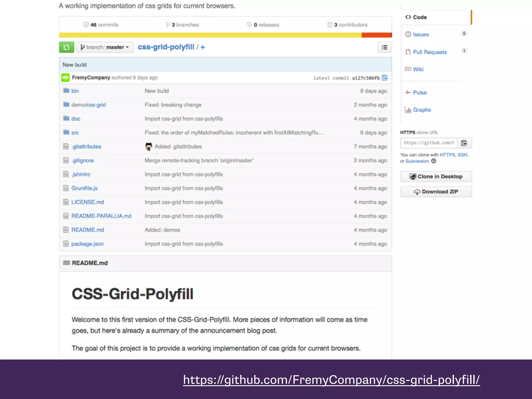The width and height of the screenshot is (532, 399).
Task: Open the Pulse tab
Action: click(x=420, y=92)
